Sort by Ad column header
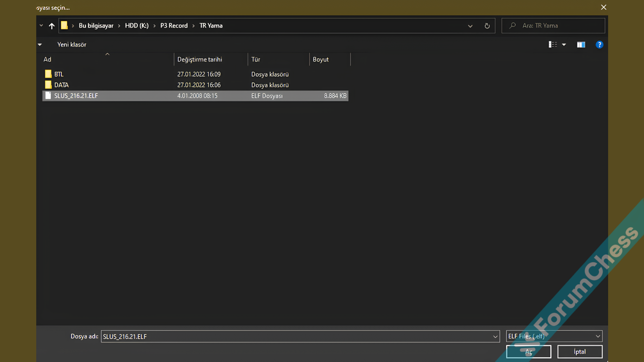Image resolution: width=644 pixels, height=362 pixels. [x=47, y=59]
